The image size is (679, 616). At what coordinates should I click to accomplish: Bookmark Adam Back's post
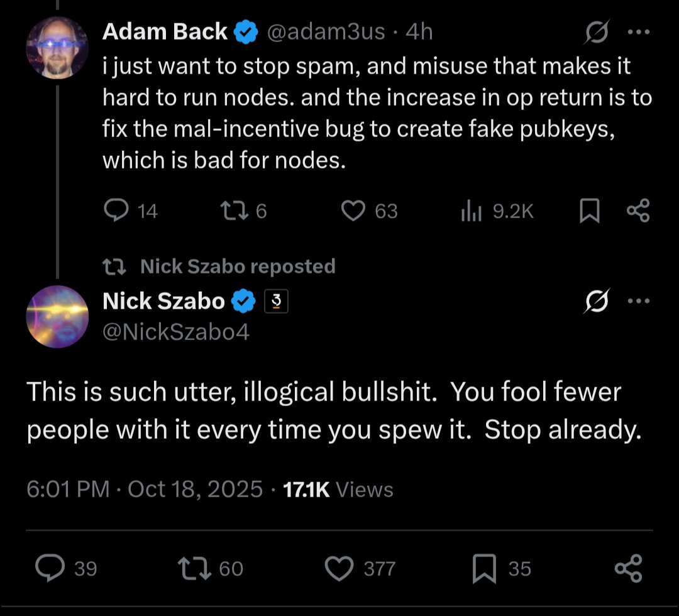(589, 212)
